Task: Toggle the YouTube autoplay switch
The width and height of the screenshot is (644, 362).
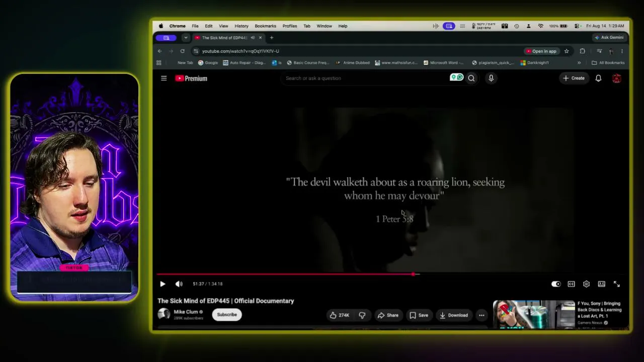Action: pos(556,284)
